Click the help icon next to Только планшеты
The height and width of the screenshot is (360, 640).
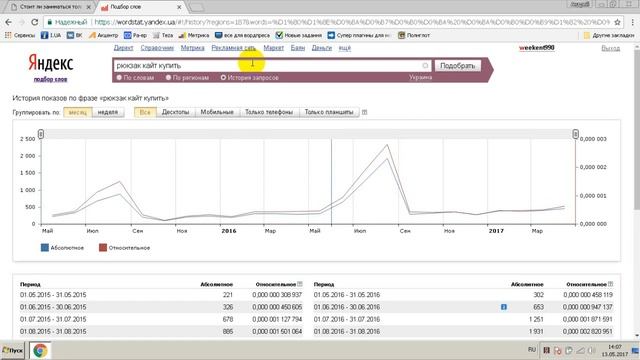[x=364, y=112]
